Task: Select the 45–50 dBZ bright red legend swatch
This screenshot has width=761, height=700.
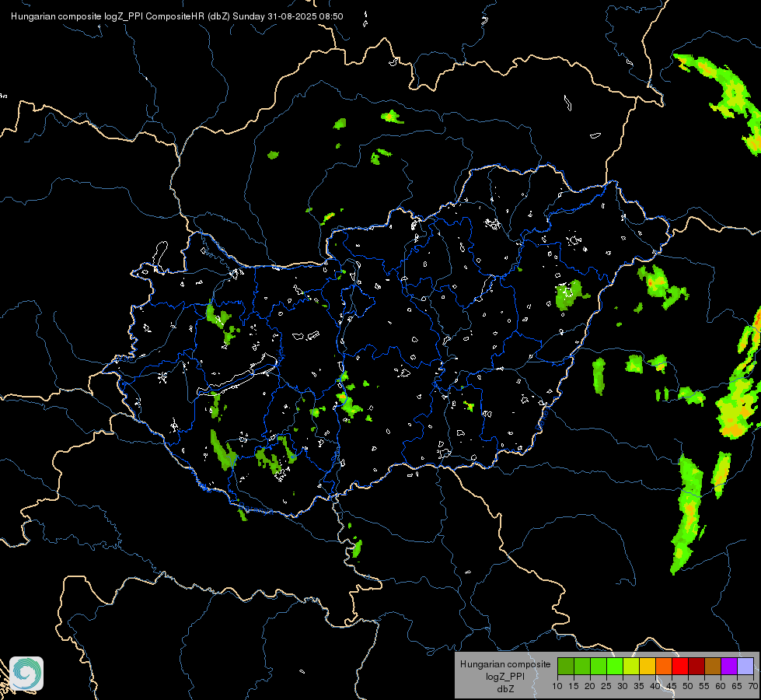Action: tap(680, 666)
